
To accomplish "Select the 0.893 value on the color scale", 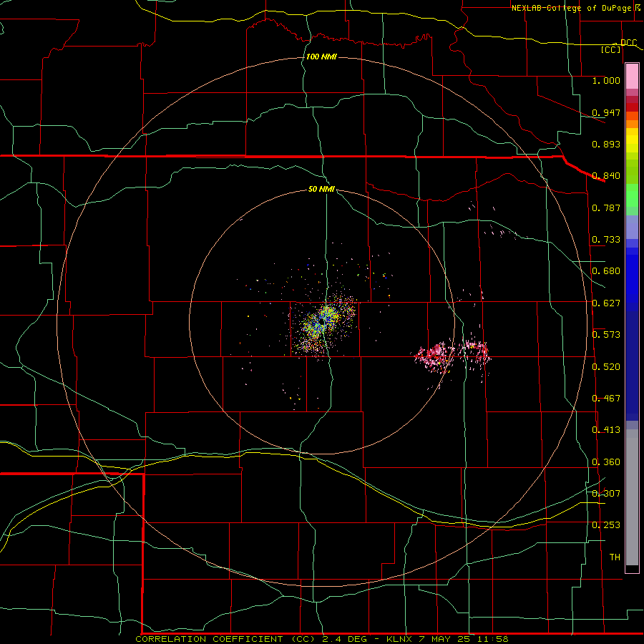I will (x=606, y=144).
